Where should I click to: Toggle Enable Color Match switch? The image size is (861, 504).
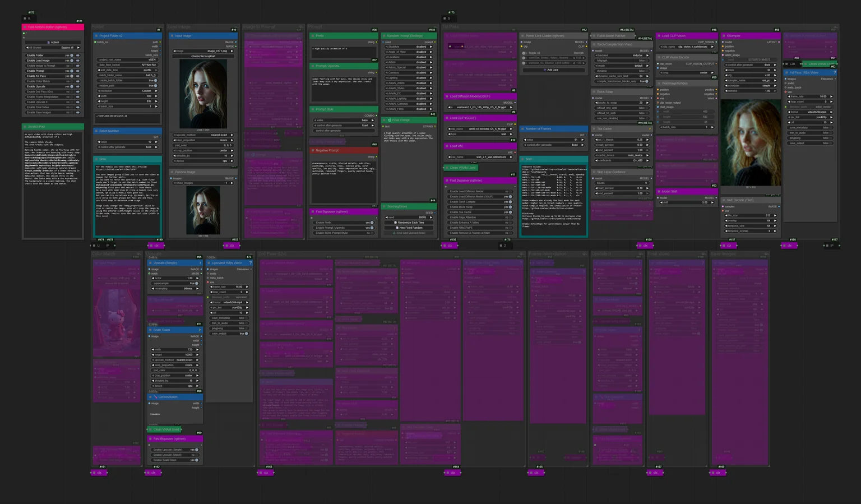72,81
